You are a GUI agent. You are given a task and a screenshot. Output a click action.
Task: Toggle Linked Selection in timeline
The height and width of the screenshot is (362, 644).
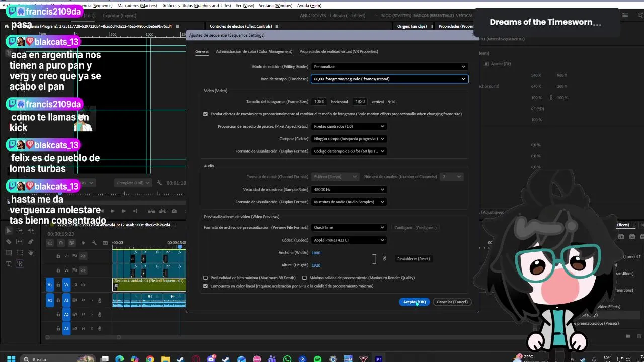(x=72, y=243)
